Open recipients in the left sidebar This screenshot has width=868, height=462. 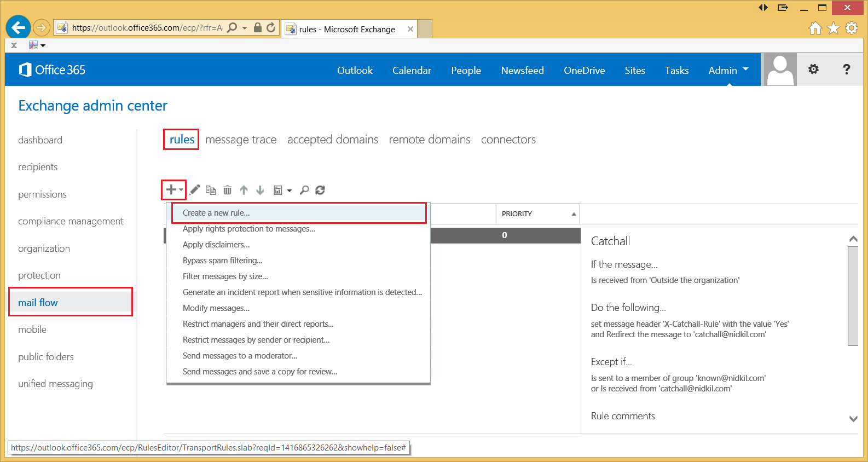[38, 167]
